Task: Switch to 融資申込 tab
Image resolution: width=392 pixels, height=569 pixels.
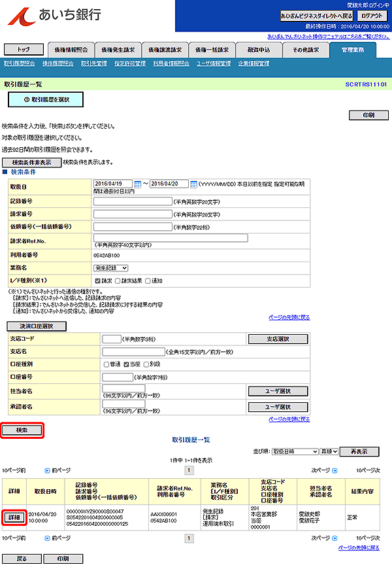Action: pos(259,50)
